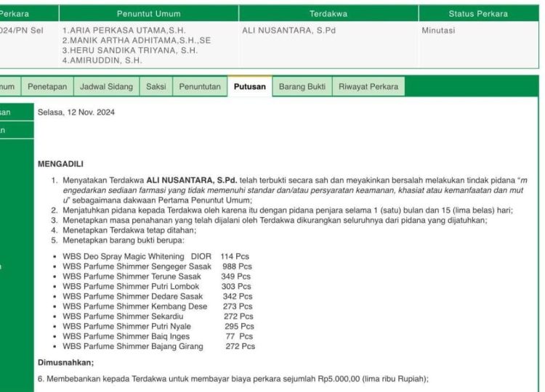Viewport: 545px width, 392px height.
Task: Open the Saksi tab
Action: pos(156,86)
